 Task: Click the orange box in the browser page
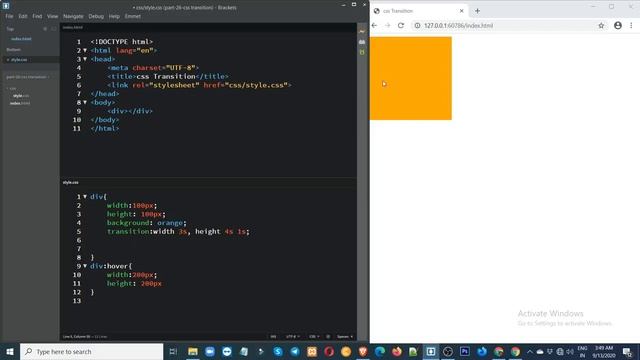(411, 78)
